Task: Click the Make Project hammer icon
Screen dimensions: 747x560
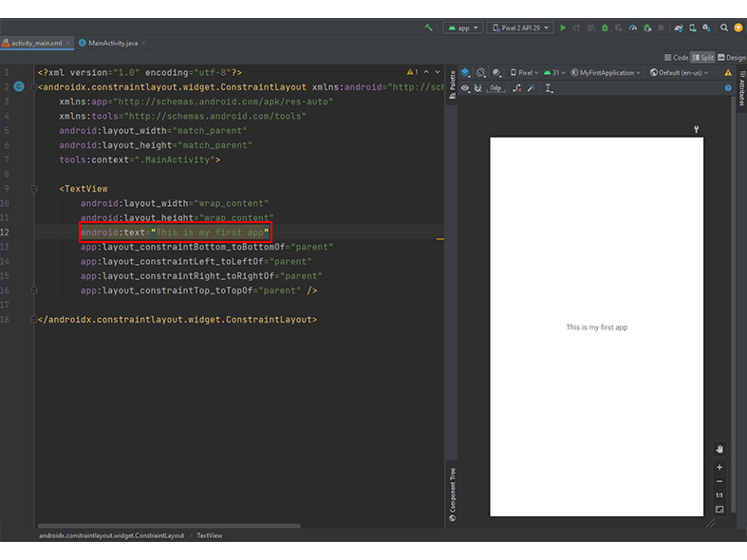Action: point(428,28)
